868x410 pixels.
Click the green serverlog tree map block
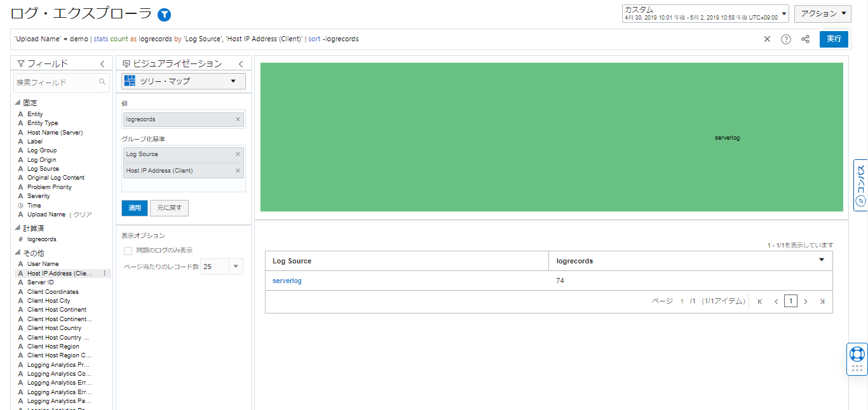pyautogui.click(x=552, y=137)
